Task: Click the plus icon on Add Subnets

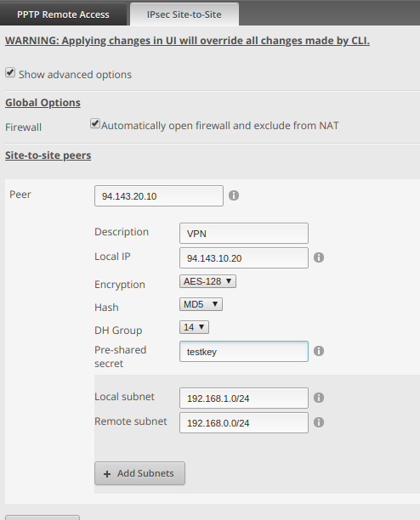Action: 107,474
